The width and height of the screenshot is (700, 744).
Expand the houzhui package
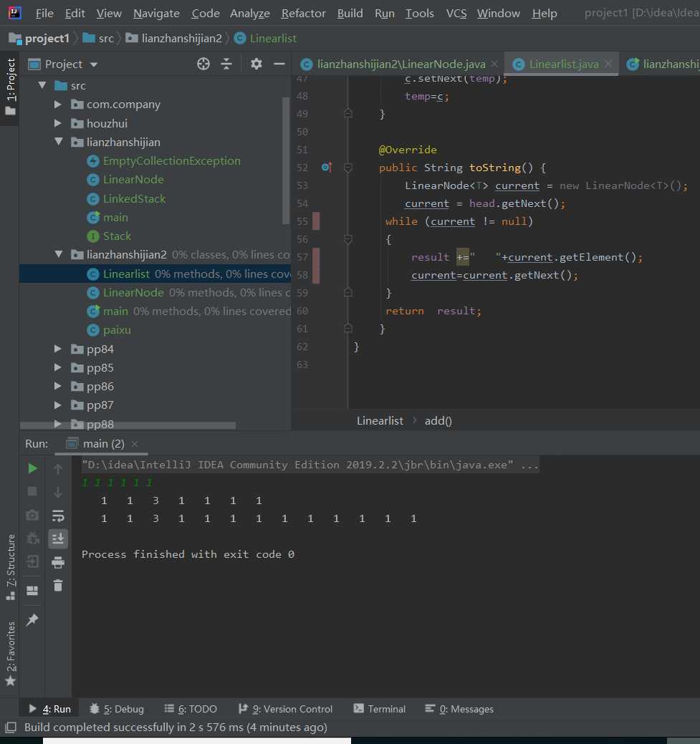pos(58,123)
